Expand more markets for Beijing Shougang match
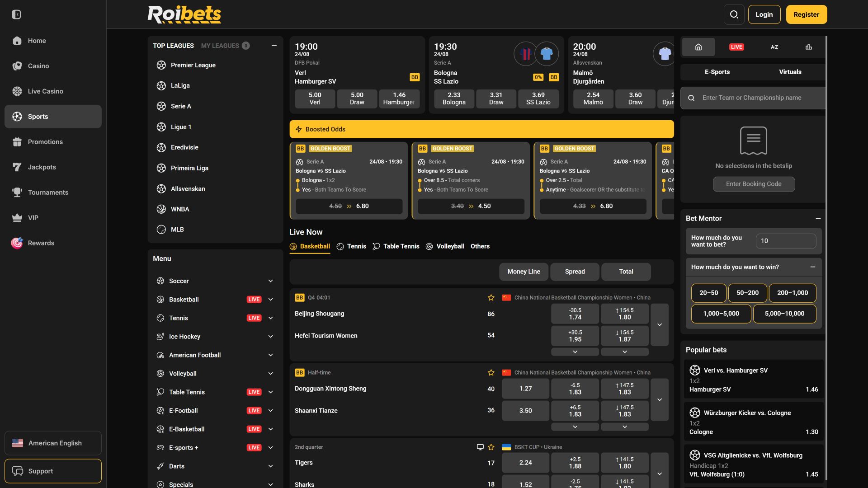The height and width of the screenshot is (488, 868). (660, 325)
